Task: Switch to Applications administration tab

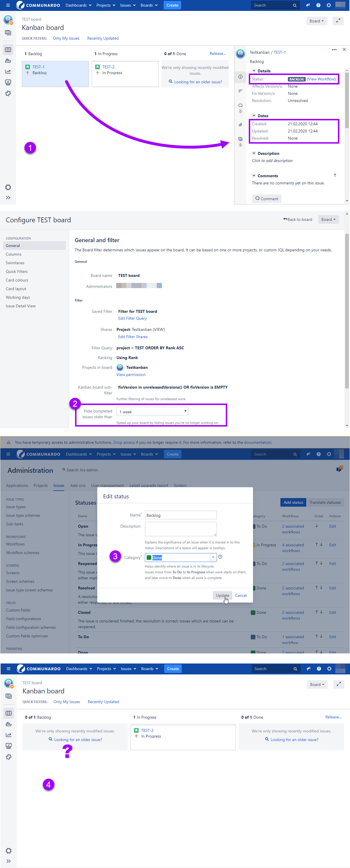Action: coord(17,485)
